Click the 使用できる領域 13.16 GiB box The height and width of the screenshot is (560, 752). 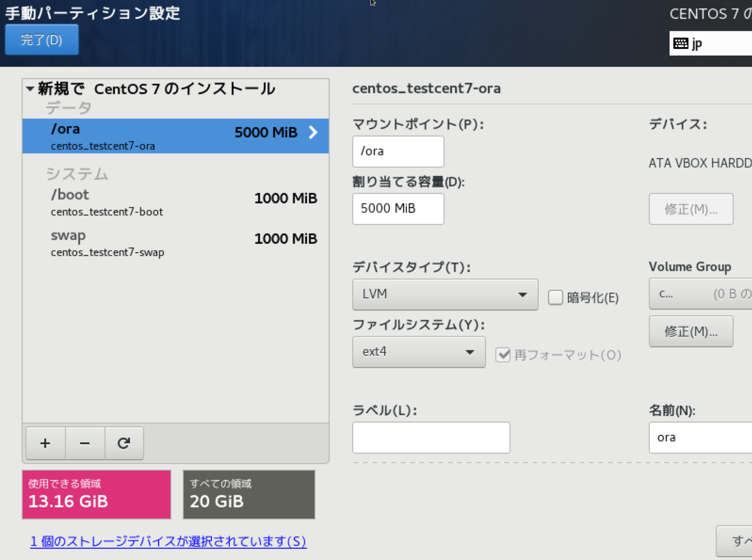point(97,494)
